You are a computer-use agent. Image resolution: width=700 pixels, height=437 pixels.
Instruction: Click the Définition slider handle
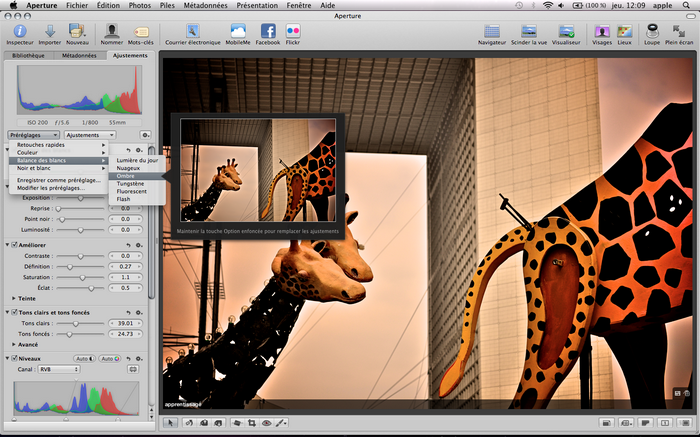click(x=70, y=267)
